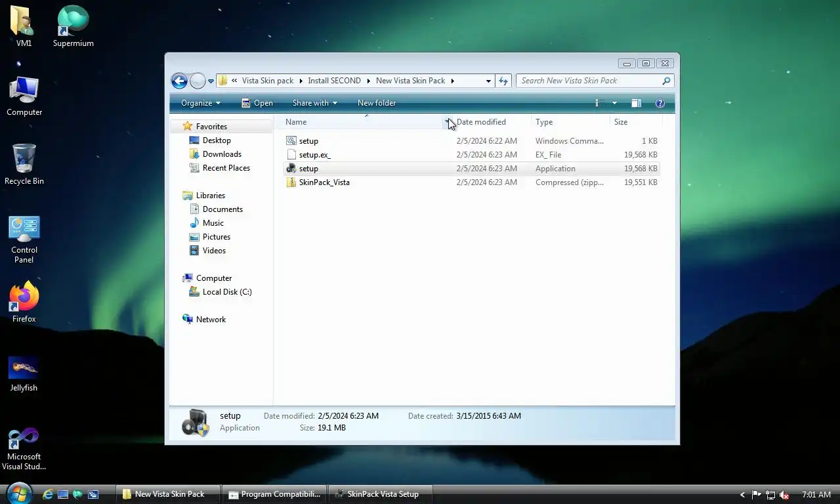Expand the view options dropdown arrow
The width and height of the screenshot is (840, 504).
pyautogui.click(x=614, y=103)
